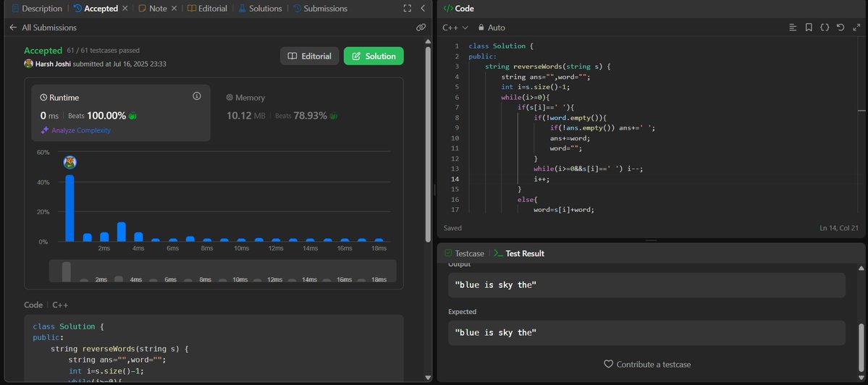Click the Runtime info icon
Viewport: 868px width, 385px height.
click(196, 96)
